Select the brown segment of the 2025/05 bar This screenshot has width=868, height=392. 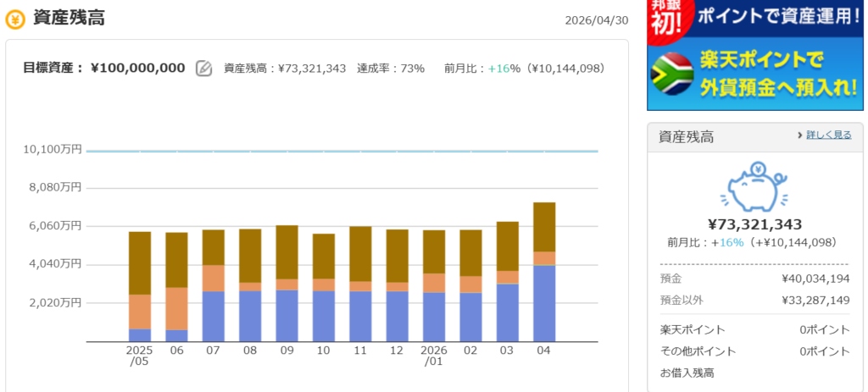point(140,262)
